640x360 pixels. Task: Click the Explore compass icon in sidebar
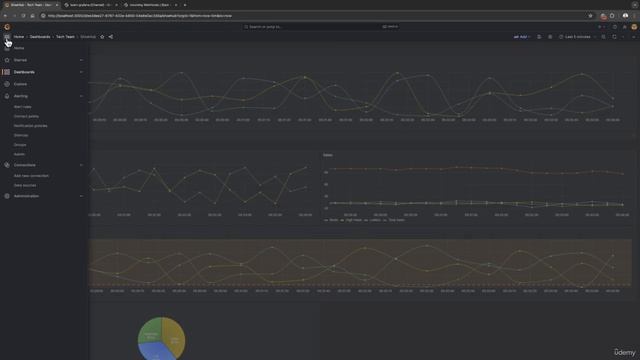(x=7, y=84)
